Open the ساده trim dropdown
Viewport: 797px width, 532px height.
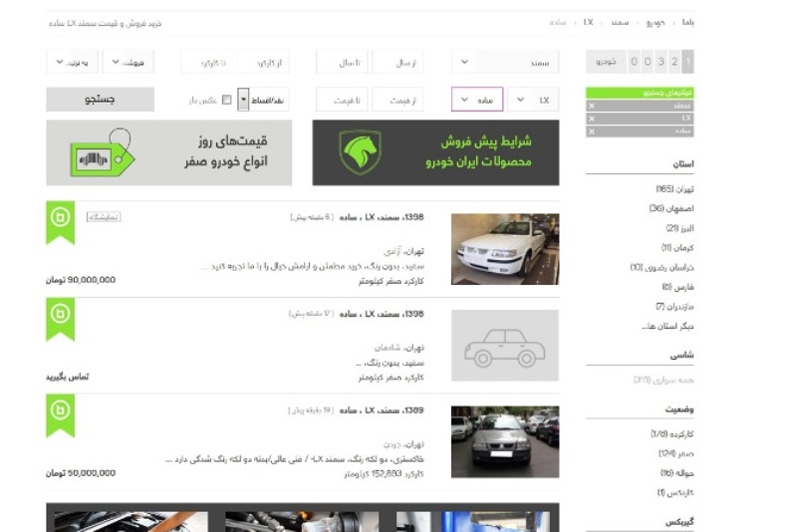477,100
